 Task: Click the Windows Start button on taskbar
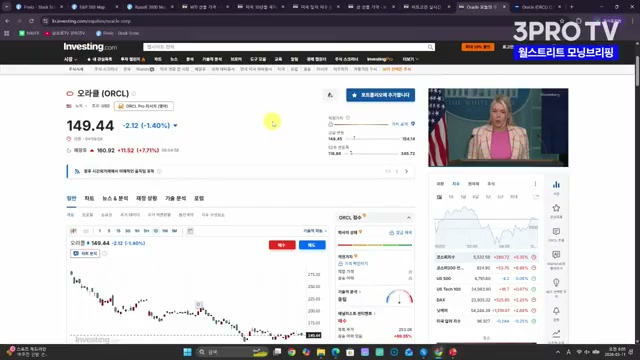pos(187,352)
